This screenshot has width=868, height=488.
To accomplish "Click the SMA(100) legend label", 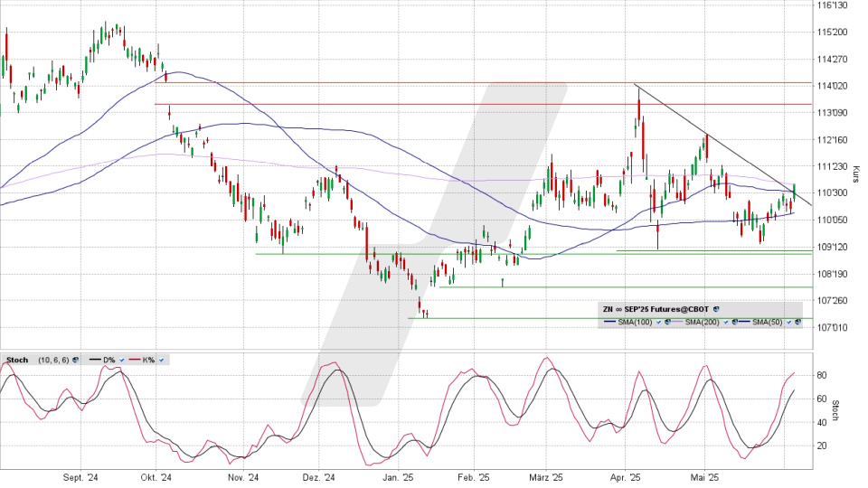I will (635, 322).
